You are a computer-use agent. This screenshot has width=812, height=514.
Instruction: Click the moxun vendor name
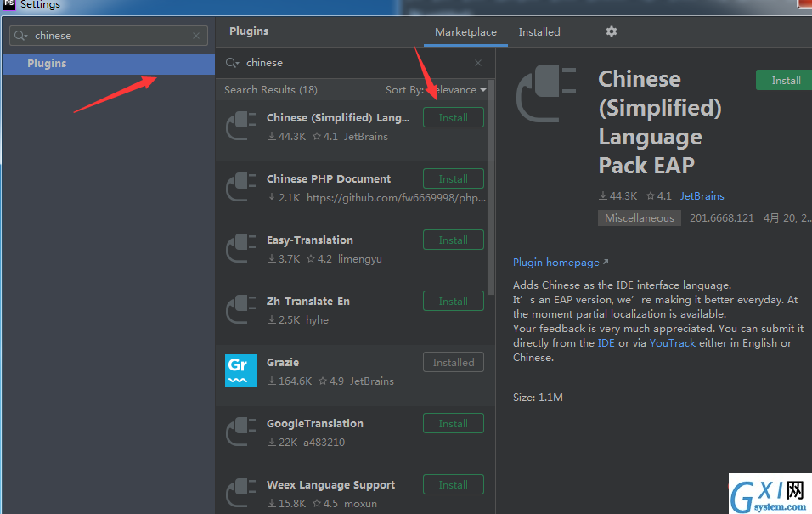click(360, 504)
